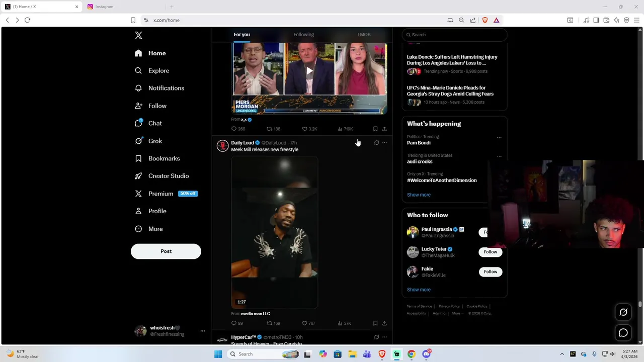The width and height of the screenshot is (644, 362).
Task: Switch to the LMOB tab
Action: click(x=364, y=35)
